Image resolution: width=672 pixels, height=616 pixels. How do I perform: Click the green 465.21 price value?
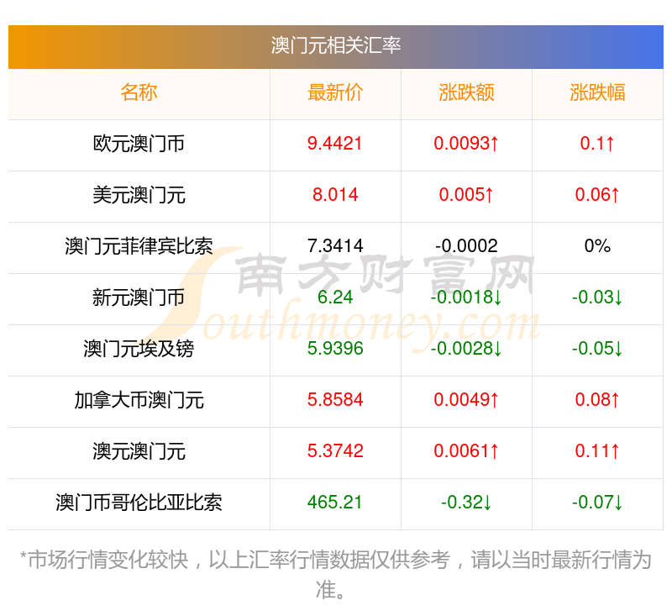point(335,503)
